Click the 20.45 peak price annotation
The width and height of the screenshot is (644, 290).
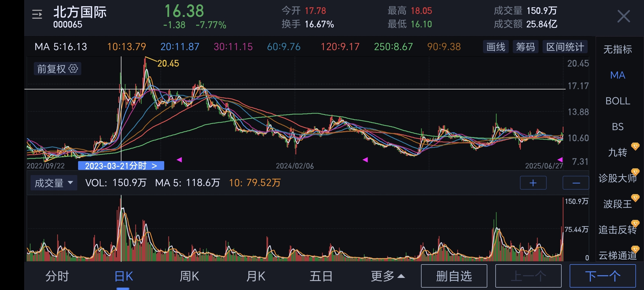coord(168,64)
